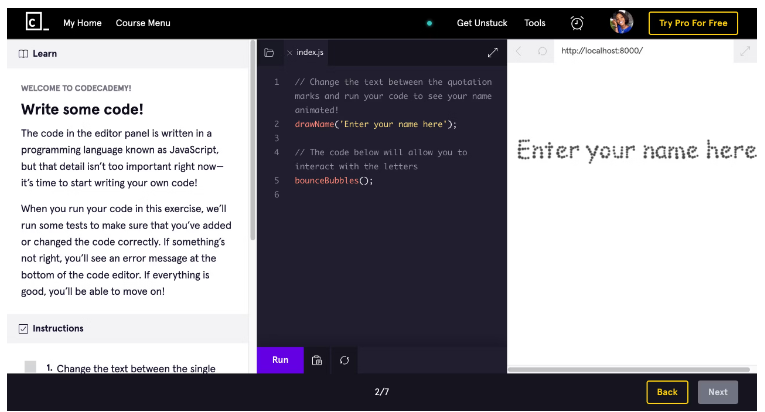Open the Tools menu
The height and width of the screenshot is (412, 765).
point(535,23)
